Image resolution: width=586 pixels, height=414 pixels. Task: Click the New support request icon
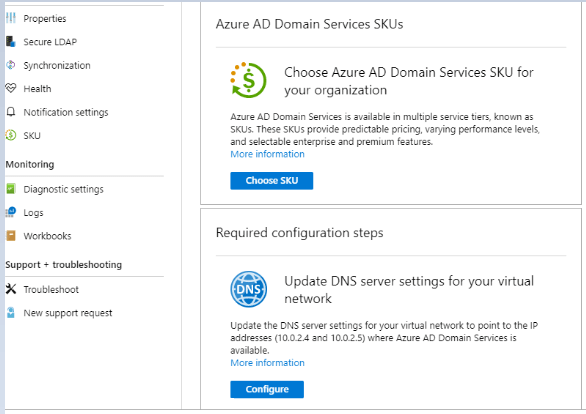click(x=11, y=312)
